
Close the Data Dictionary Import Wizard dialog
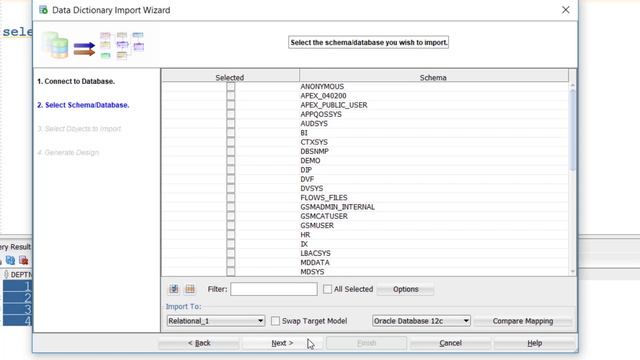click(x=565, y=10)
